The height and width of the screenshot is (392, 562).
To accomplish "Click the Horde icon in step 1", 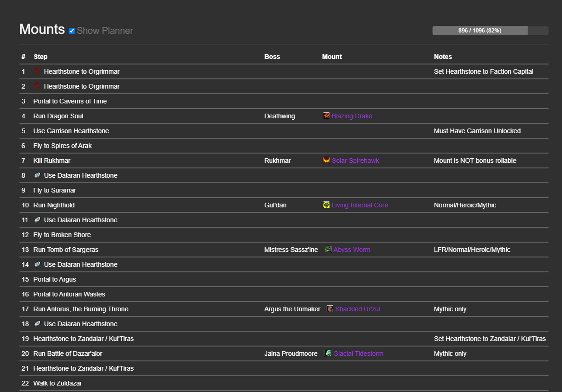I will tap(37, 71).
